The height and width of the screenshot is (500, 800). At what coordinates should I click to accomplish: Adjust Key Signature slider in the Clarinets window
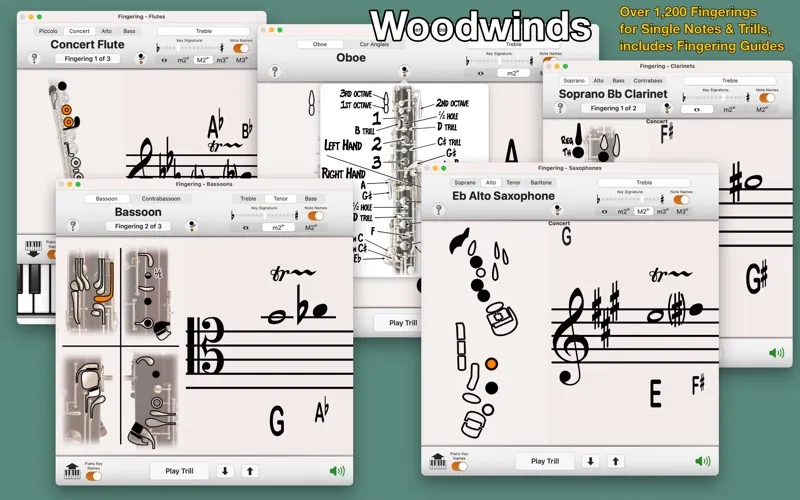716,97
